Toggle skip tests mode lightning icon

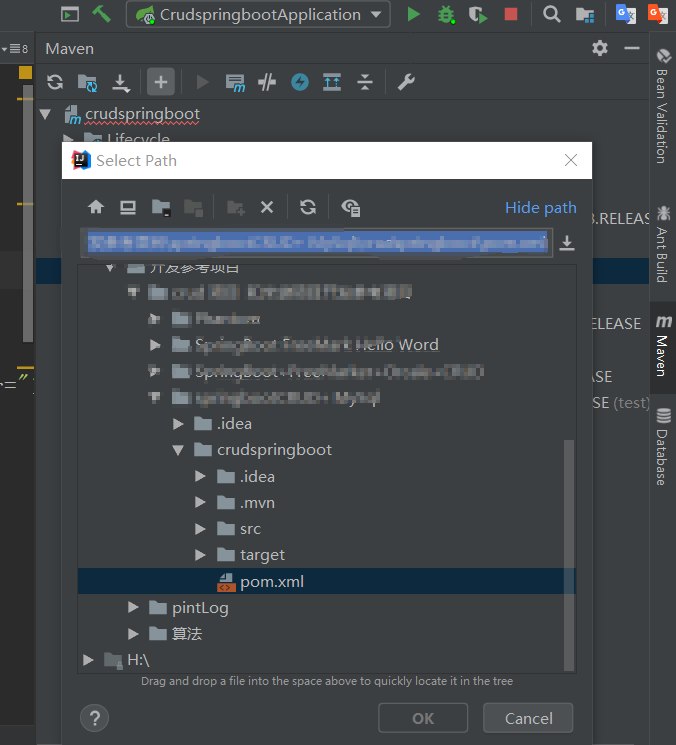point(300,82)
